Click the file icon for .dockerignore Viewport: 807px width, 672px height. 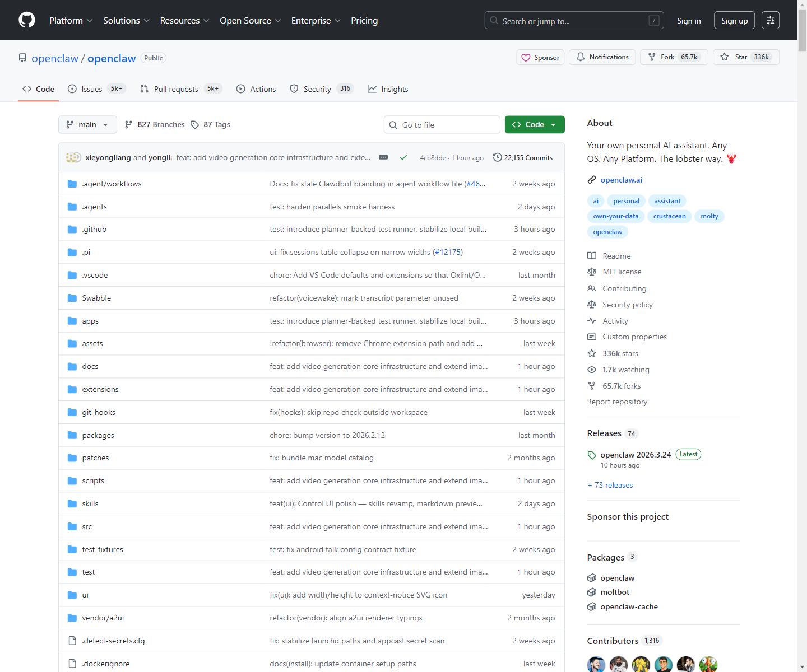coord(72,664)
